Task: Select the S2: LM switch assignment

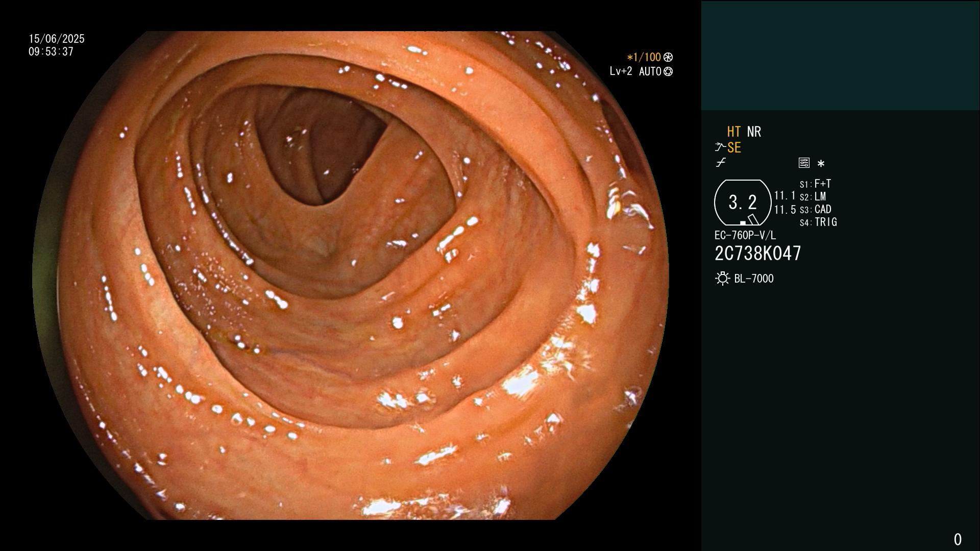Action: point(813,196)
